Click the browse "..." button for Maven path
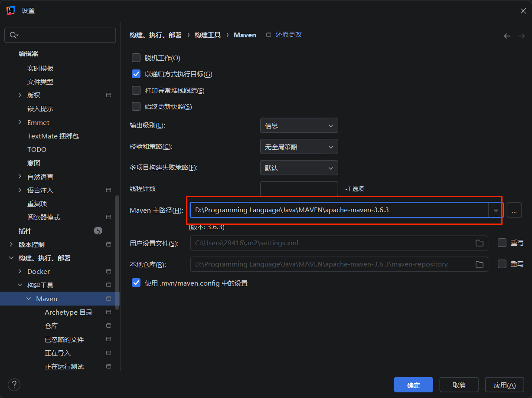Viewport: 532px width, 398px height. (514, 210)
